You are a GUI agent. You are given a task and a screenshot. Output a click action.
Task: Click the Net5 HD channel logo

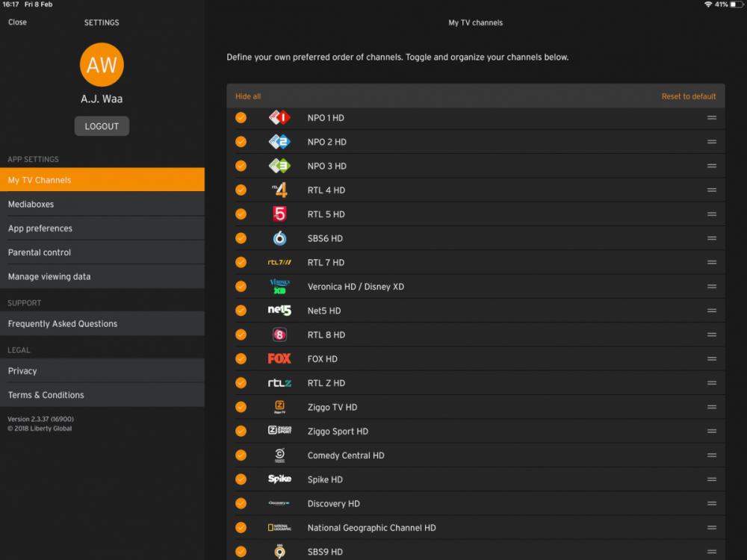pyautogui.click(x=279, y=311)
